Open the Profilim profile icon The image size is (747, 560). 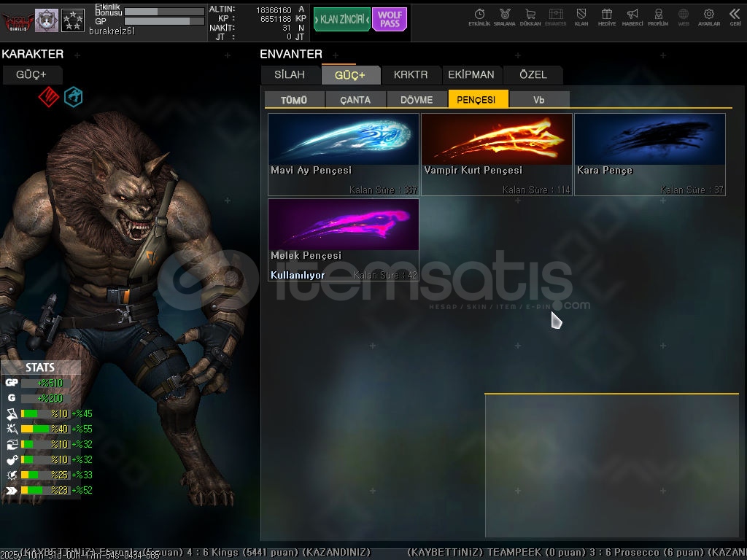[x=658, y=17]
